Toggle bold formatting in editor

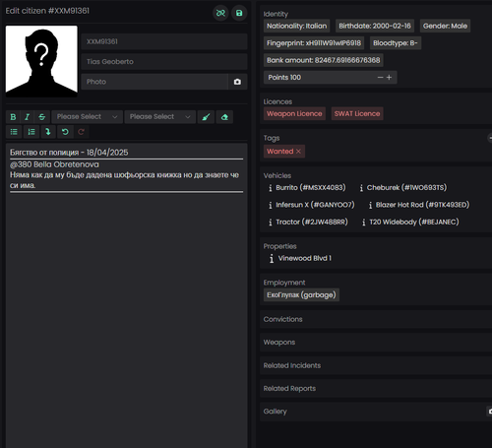tap(13, 117)
